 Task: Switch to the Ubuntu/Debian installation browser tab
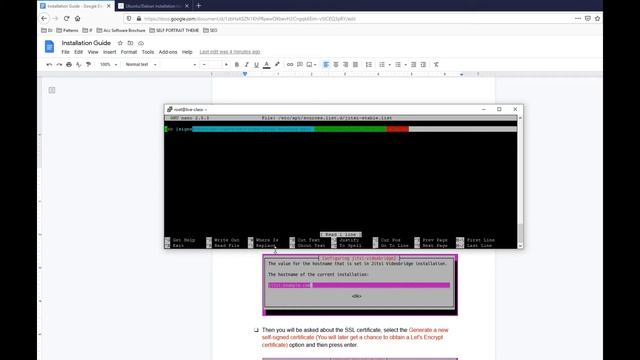coord(153,6)
